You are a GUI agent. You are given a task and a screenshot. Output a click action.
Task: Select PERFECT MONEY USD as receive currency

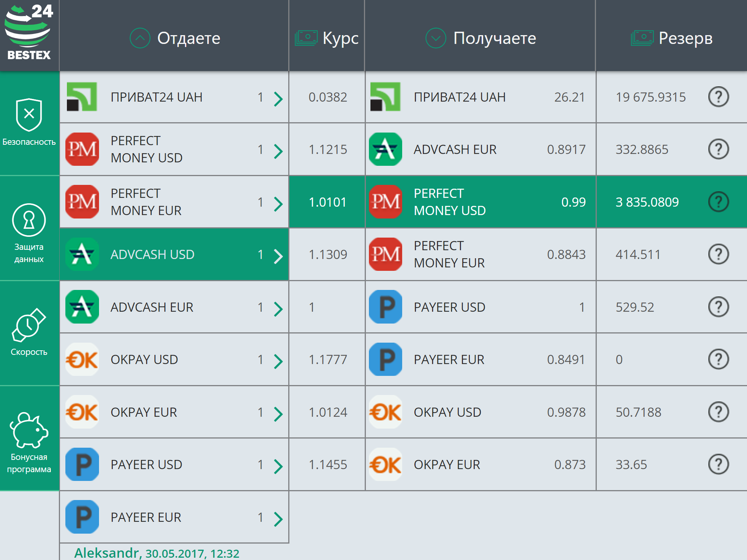pos(480,202)
